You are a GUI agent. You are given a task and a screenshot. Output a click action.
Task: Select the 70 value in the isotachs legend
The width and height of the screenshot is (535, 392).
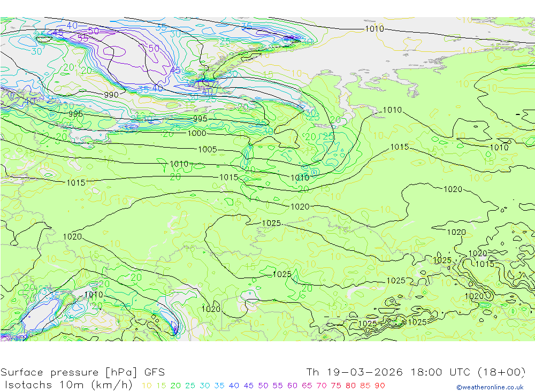pos(322,386)
